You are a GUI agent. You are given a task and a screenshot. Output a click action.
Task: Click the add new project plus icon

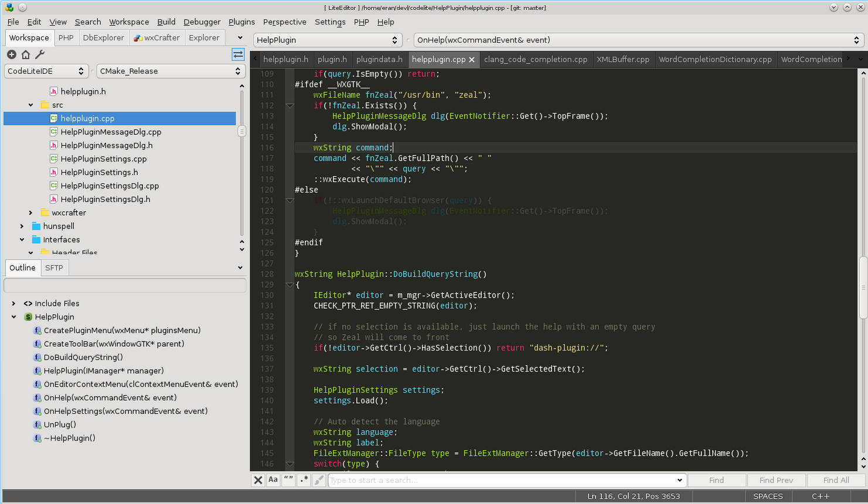[11, 55]
